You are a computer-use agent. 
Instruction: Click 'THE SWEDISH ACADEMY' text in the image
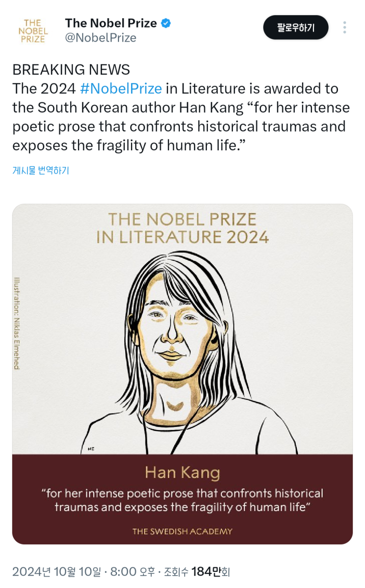coord(182,531)
